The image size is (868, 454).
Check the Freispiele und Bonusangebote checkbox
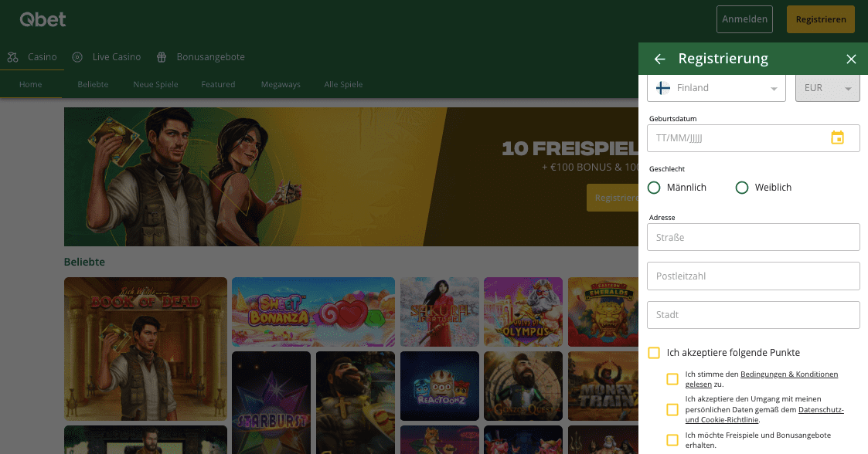672,439
